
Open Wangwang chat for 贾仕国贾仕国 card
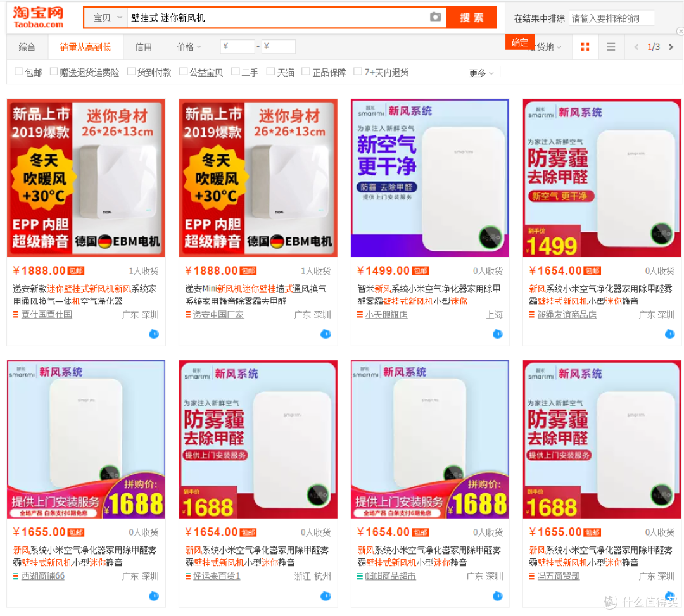click(x=154, y=334)
